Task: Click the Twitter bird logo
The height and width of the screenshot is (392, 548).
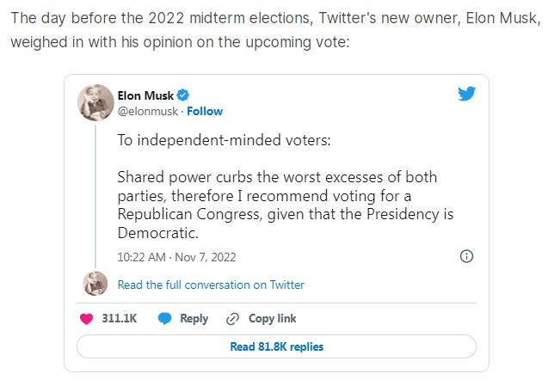Action: point(466,95)
